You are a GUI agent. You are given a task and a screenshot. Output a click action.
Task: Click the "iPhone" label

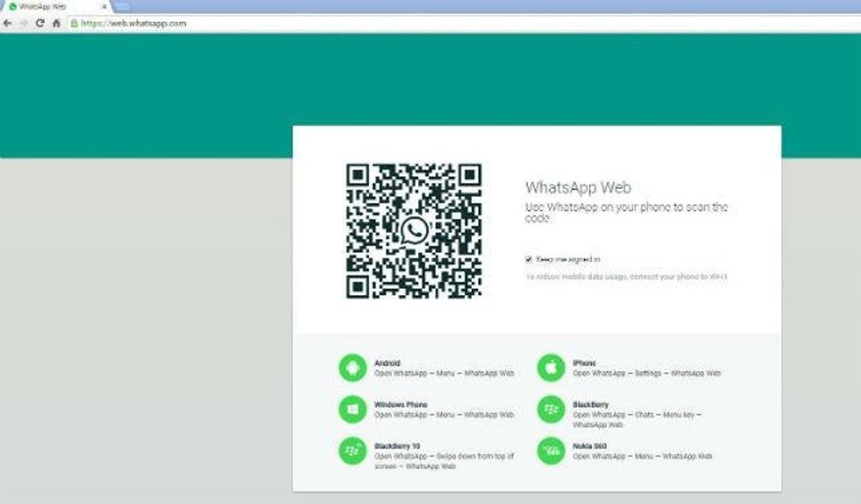(584, 363)
